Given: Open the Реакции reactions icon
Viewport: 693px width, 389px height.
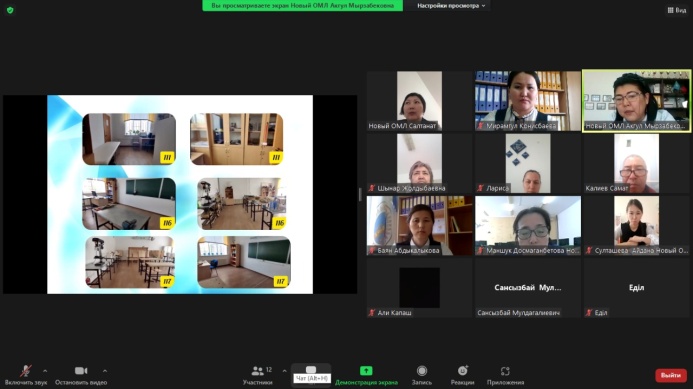Looking at the screenshot, I should pos(462,371).
